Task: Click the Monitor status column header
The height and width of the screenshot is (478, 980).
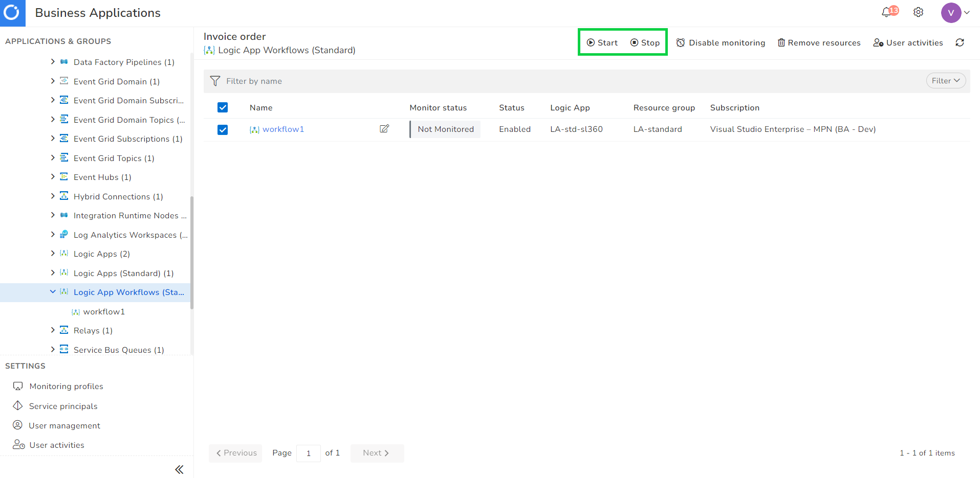Action: point(438,108)
